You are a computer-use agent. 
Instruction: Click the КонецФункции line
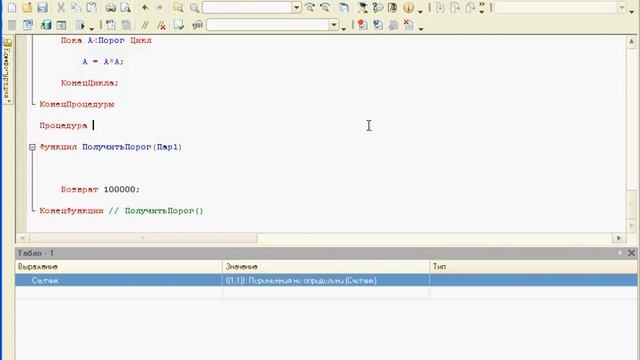[x=121, y=211]
